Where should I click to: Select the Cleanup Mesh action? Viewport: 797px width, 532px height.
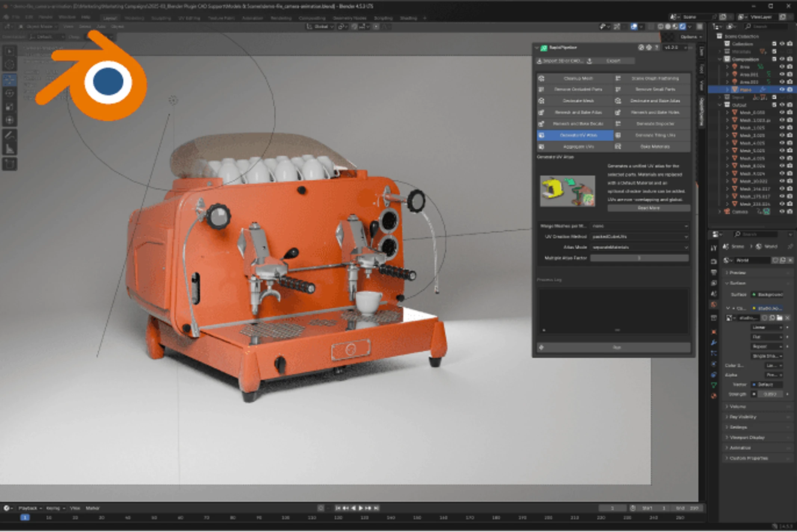[578, 78]
